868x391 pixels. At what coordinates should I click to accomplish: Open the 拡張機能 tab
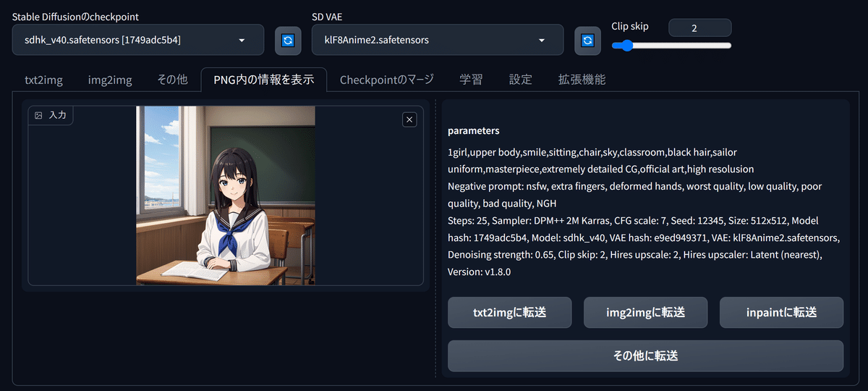[582, 80]
